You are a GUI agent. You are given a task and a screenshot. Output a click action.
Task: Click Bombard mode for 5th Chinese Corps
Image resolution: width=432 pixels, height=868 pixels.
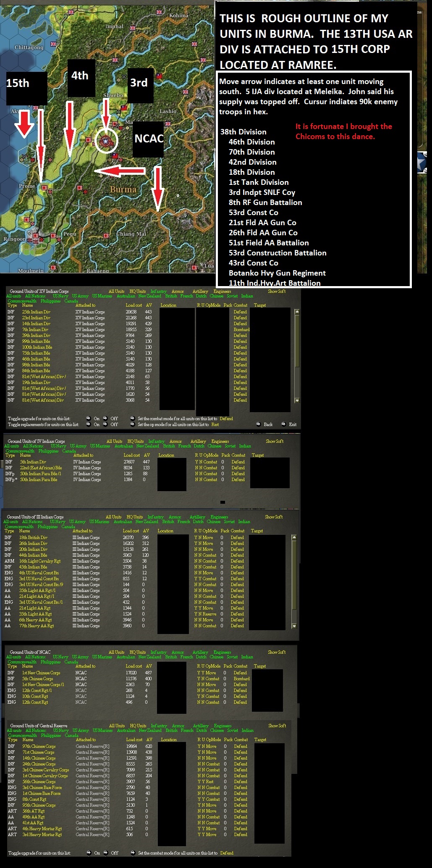coord(241,679)
